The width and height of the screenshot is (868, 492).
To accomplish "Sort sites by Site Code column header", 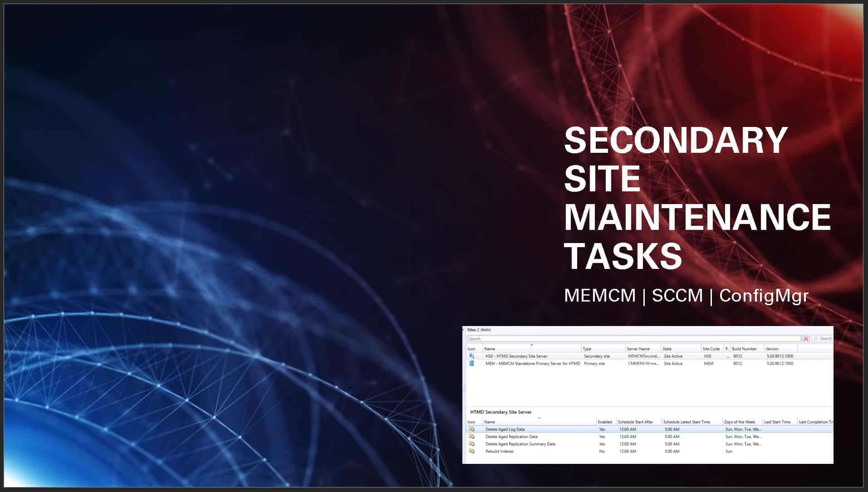I will [x=712, y=349].
